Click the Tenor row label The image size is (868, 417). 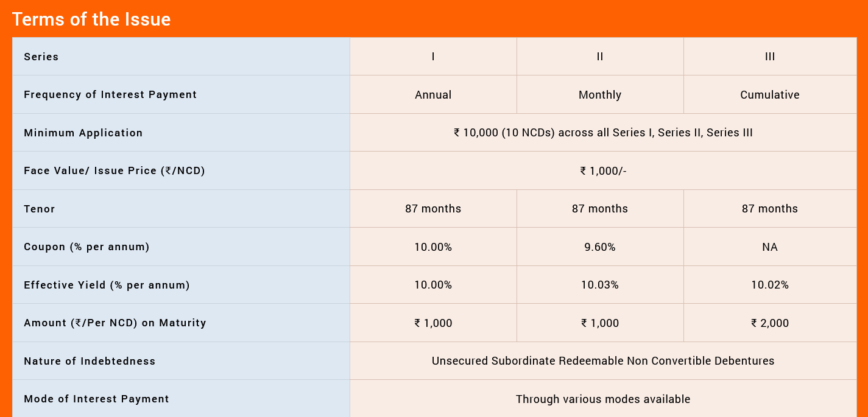[x=40, y=209]
